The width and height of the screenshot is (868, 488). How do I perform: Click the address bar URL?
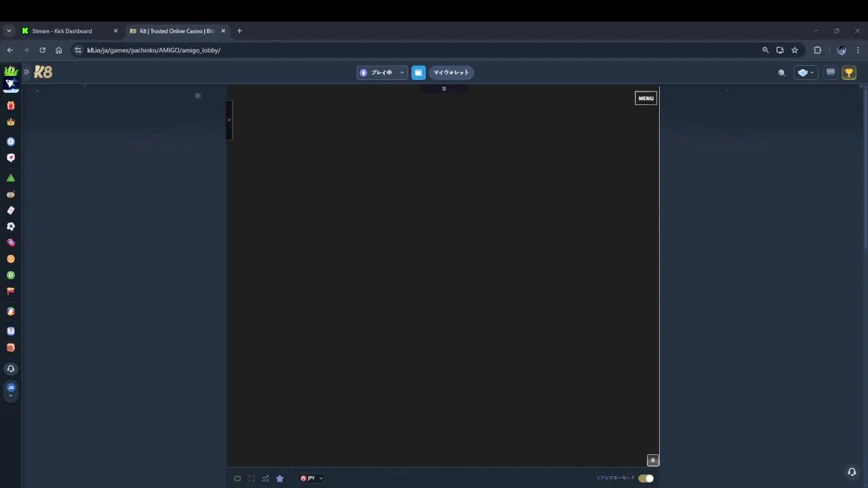pyautogui.click(x=153, y=50)
